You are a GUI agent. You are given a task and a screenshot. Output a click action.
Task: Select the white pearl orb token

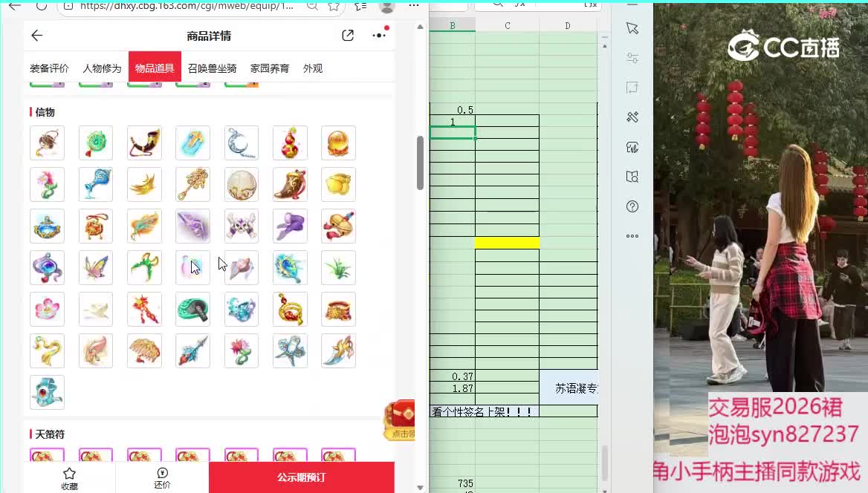(x=242, y=185)
